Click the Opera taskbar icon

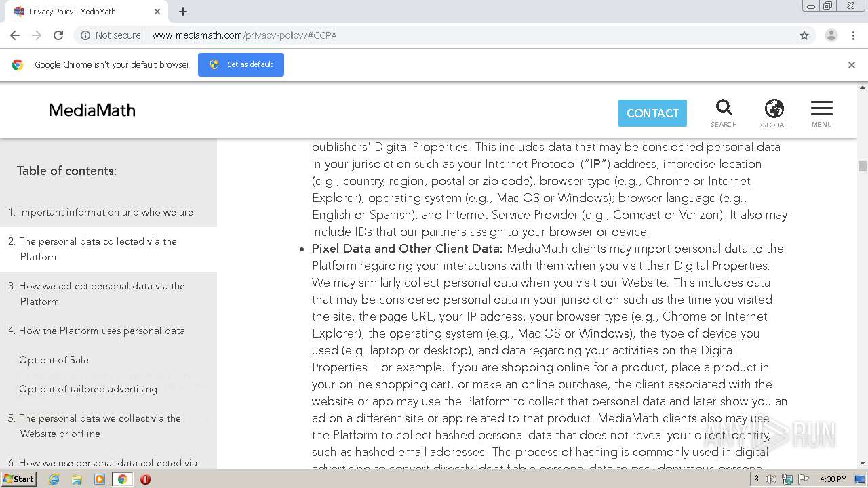[x=145, y=479]
